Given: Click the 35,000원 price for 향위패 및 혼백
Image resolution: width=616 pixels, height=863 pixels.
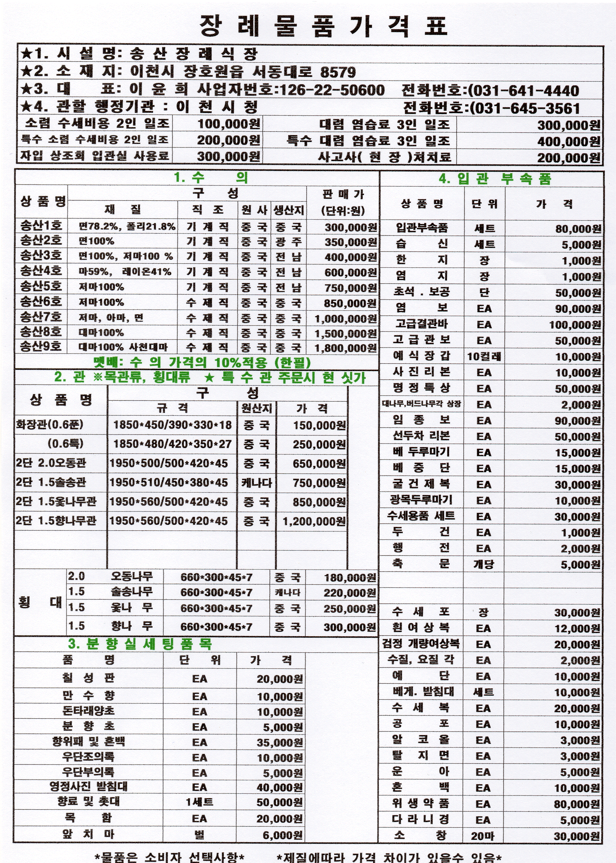Looking at the screenshot, I should coord(280,742).
